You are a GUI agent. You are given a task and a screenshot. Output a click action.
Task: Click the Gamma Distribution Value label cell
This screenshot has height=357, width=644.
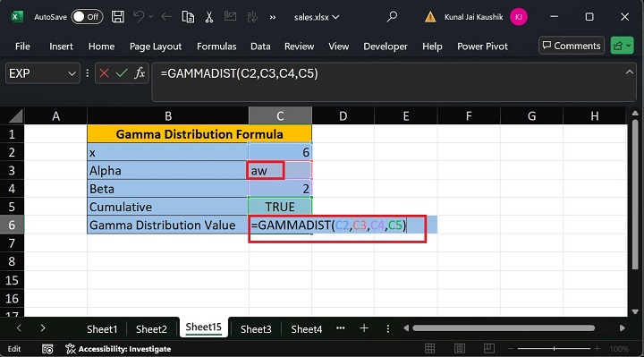tap(168, 225)
